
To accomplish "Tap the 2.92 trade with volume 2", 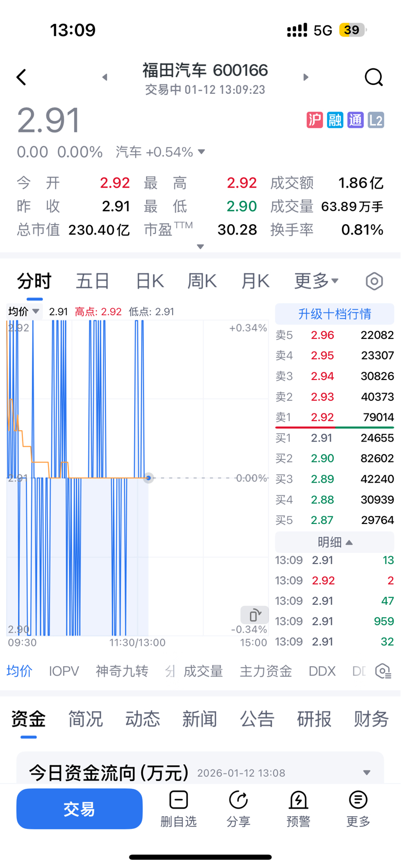I will click(335, 581).
